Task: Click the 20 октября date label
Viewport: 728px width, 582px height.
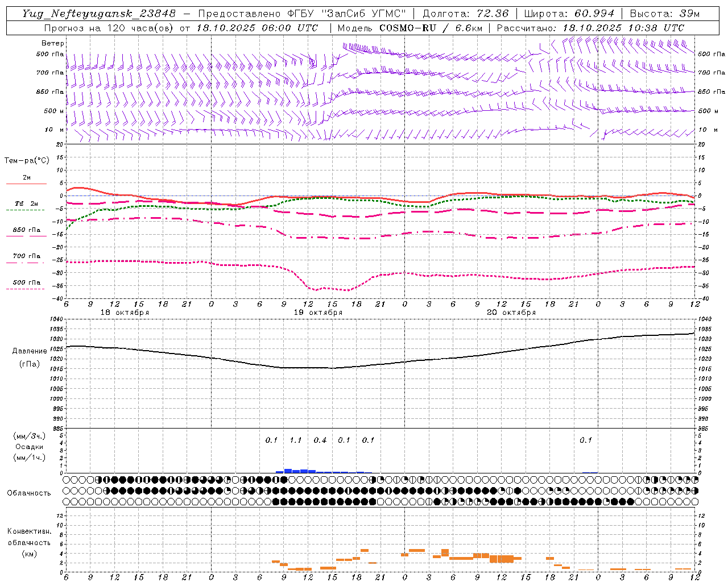Action: 512,313
